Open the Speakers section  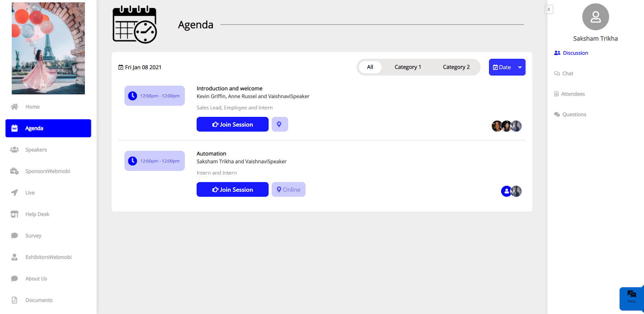click(x=36, y=150)
